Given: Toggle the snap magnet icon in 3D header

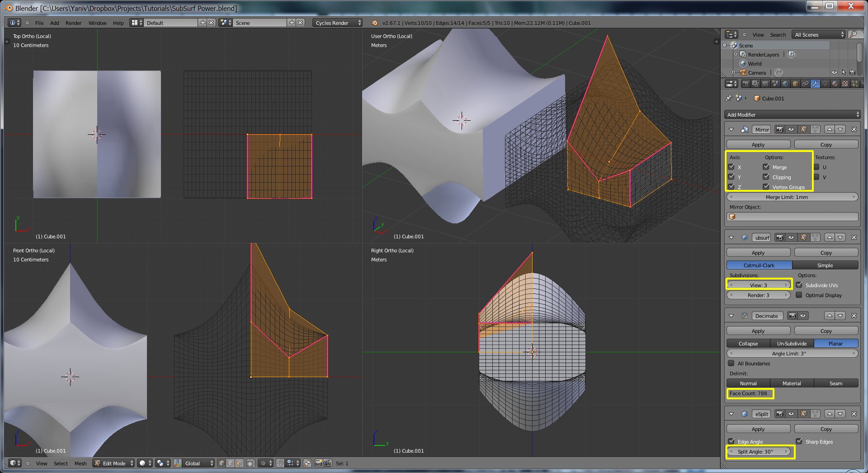Looking at the screenshot, I should tap(280, 463).
